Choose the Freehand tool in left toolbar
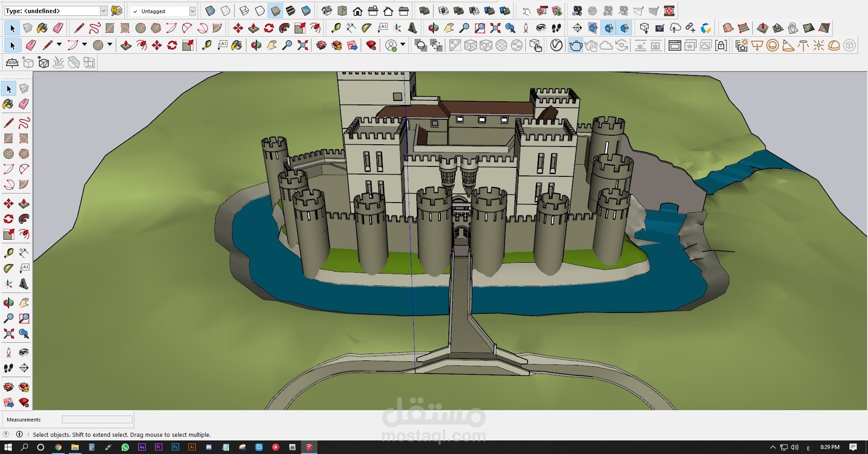Viewport: 868px width, 454px height. point(24,123)
